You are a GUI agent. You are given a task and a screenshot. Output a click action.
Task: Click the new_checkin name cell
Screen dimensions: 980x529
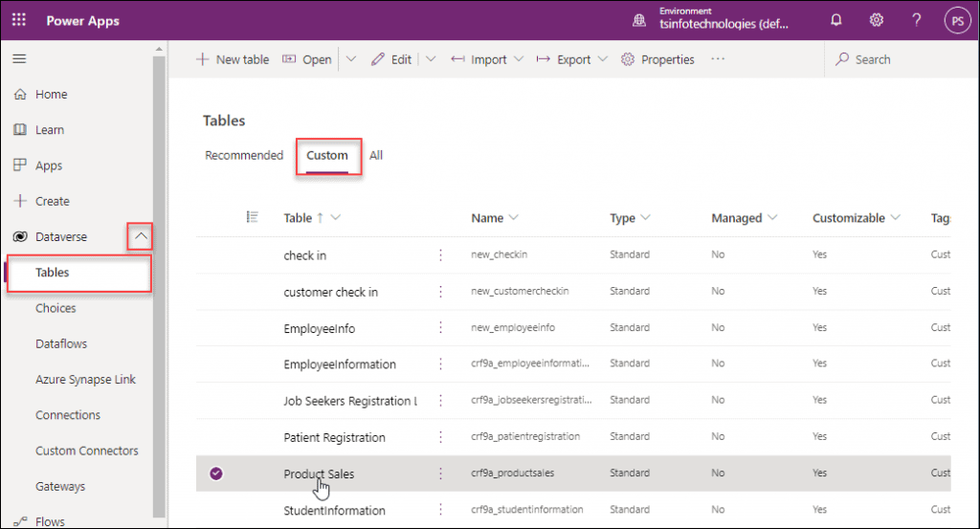click(x=499, y=254)
